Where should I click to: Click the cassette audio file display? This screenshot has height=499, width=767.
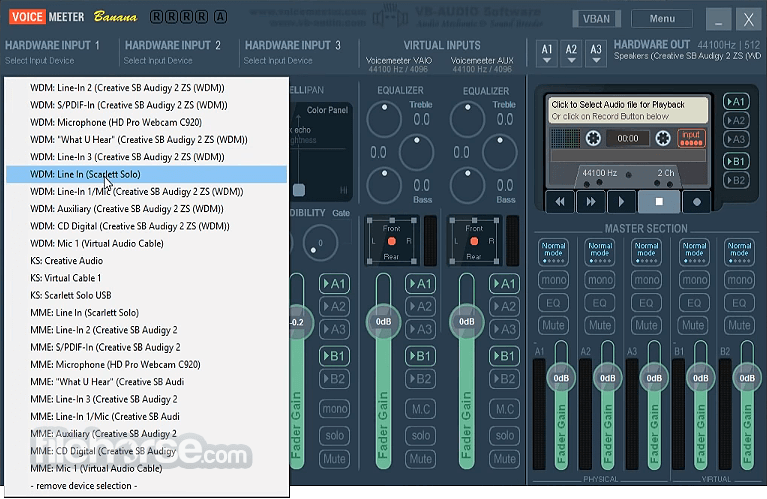(x=628, y=110)
